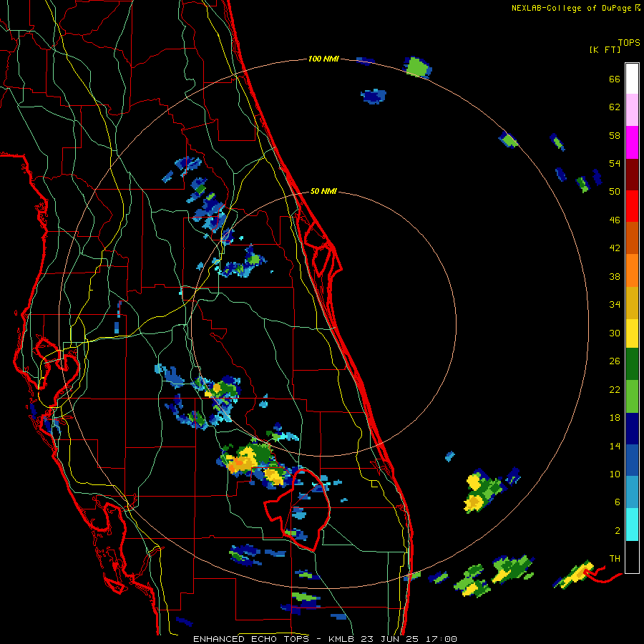The width and height of the screenshot is (644, 644).
Task: Pick the magenta legend swatch
Action: [x=632, y=142]
